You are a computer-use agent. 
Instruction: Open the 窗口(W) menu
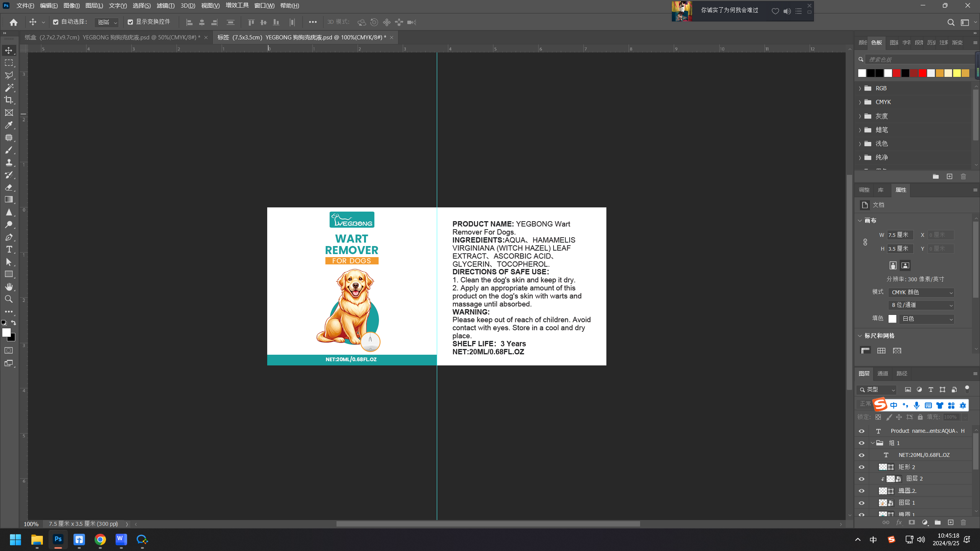point(264,6)
